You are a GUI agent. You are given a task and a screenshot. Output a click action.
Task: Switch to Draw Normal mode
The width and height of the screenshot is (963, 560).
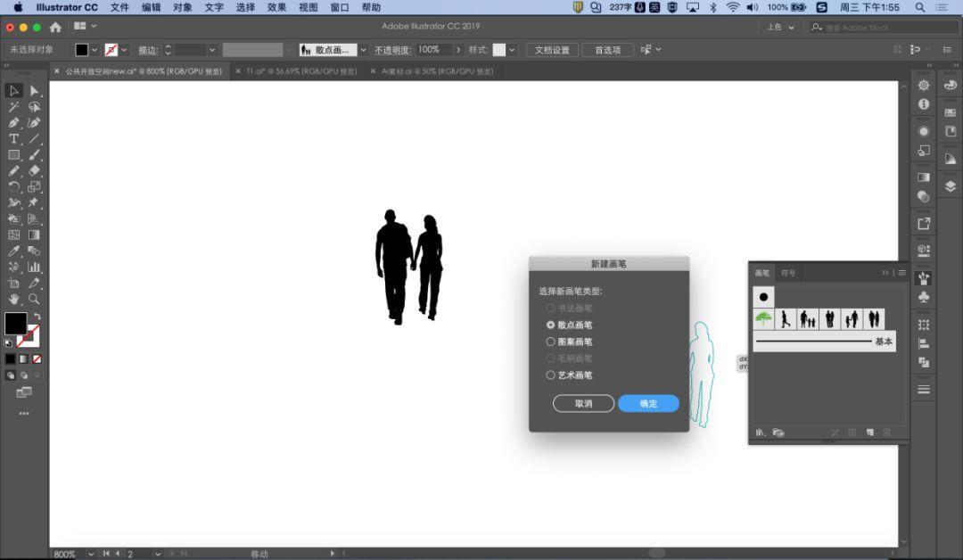[x=11, y=375]
